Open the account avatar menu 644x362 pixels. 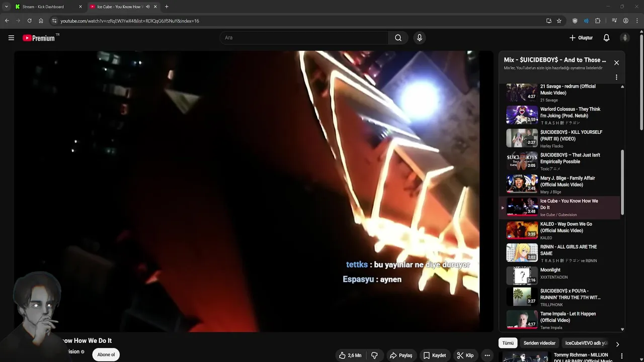click(625, 38)
